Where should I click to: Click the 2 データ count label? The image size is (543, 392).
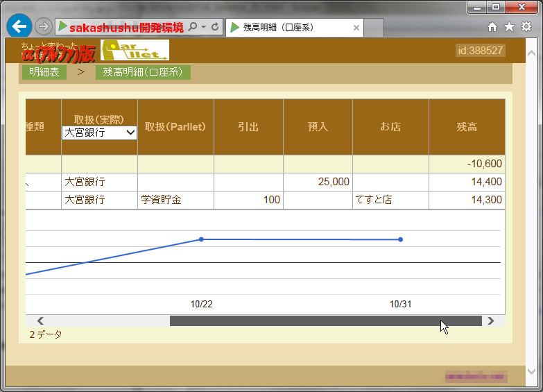(x=46, y=334)
